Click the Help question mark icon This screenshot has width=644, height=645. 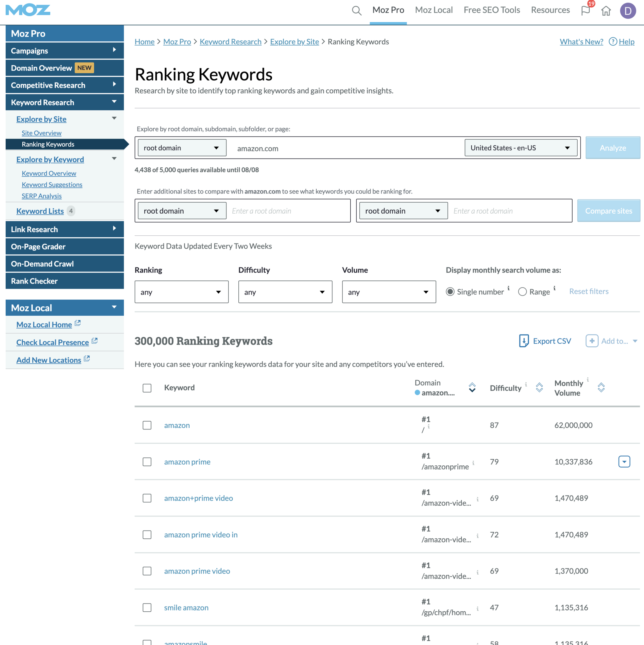[x=613, y=42]
